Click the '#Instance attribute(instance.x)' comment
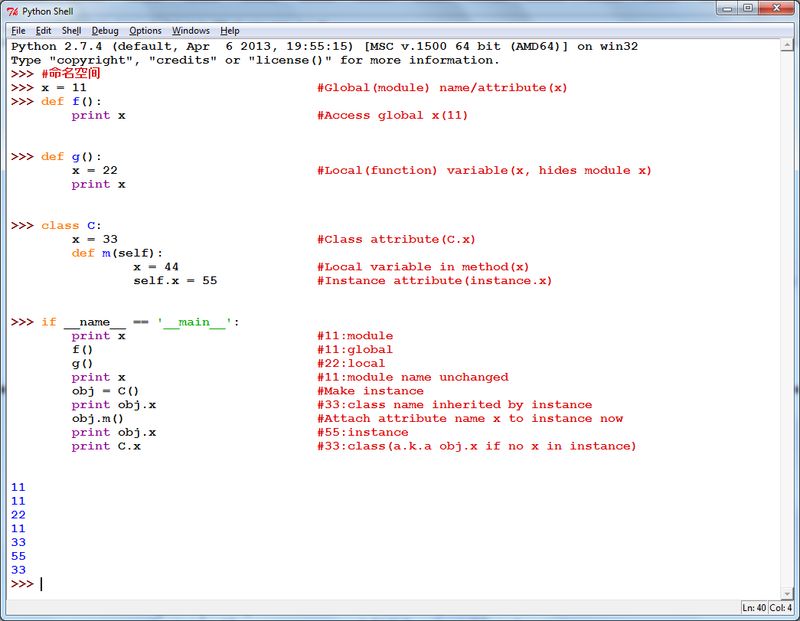Viewport: 800px width, 621px height. coord(434,281)
